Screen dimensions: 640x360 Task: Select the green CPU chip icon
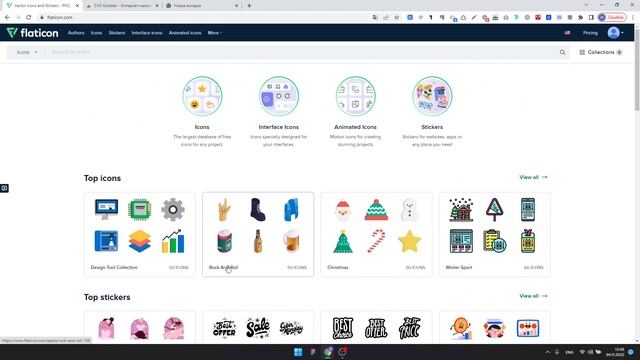tap(140, 209)
